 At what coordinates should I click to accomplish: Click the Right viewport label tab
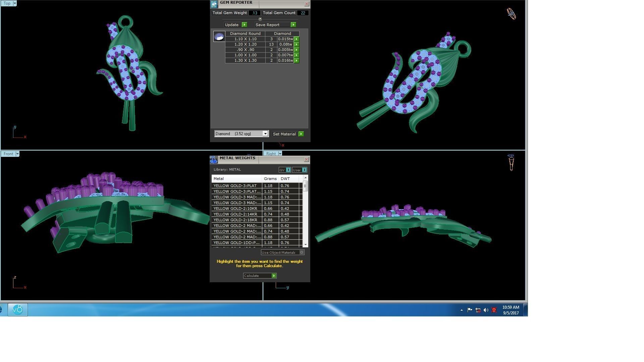pyautogui.click(x=271, y=154)
